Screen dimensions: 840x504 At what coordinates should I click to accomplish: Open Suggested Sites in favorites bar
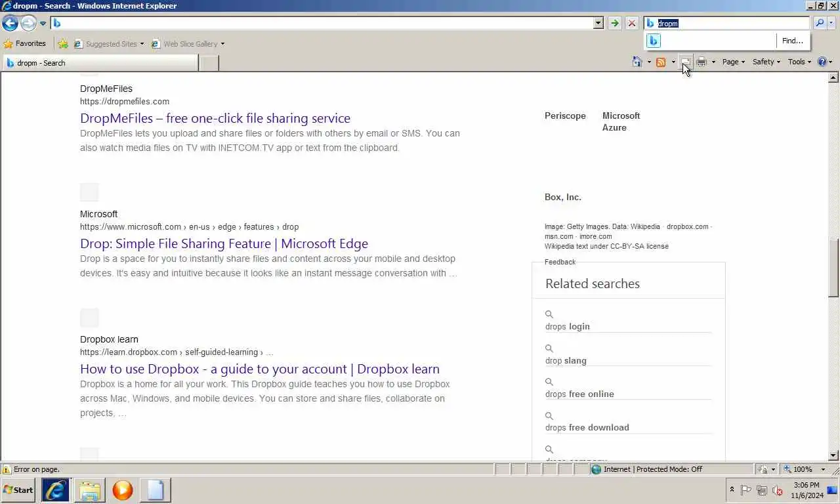coord(108,44)
